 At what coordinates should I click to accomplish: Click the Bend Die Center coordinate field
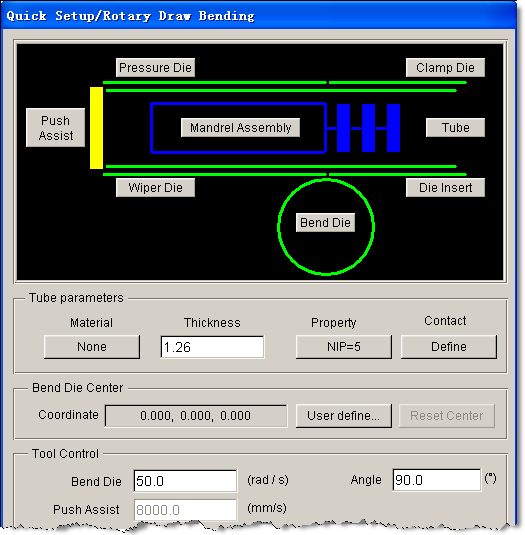(196, 416)
